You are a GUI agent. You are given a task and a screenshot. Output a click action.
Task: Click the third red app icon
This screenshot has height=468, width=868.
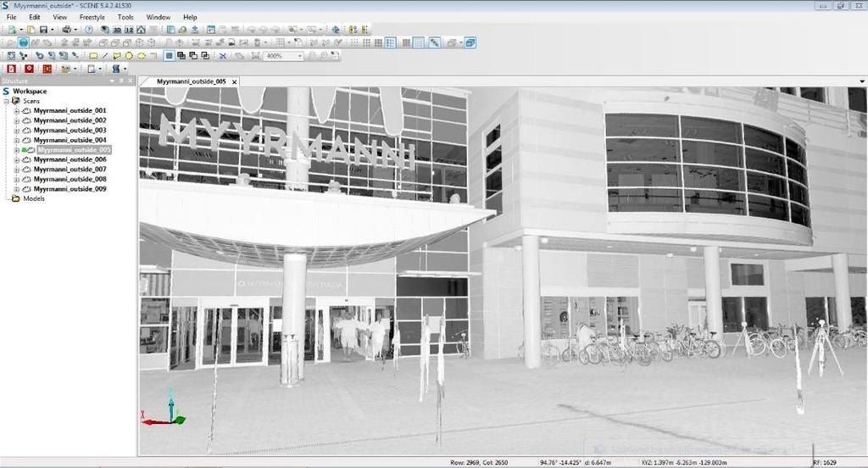(x=47, y=69)
